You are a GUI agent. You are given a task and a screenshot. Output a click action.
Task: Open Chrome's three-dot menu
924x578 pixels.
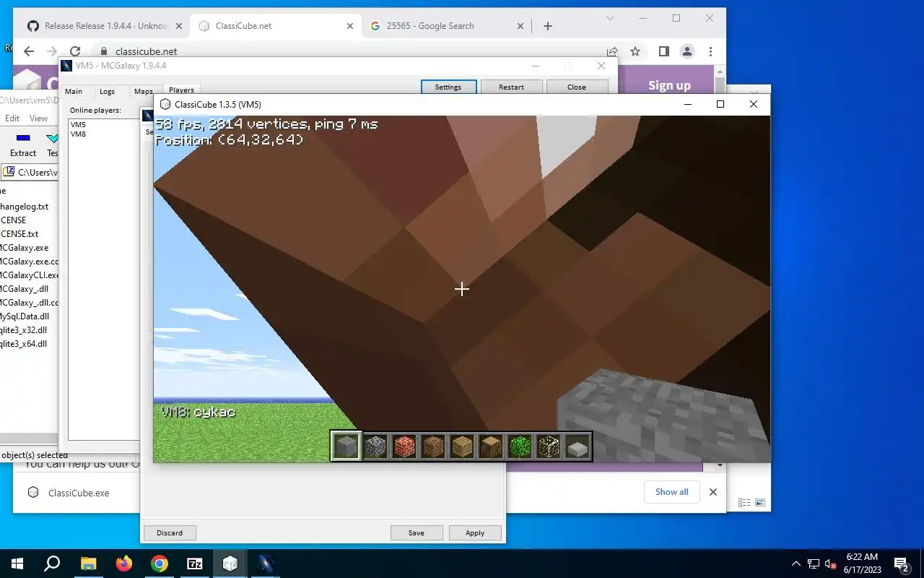(x=710, y=51)
